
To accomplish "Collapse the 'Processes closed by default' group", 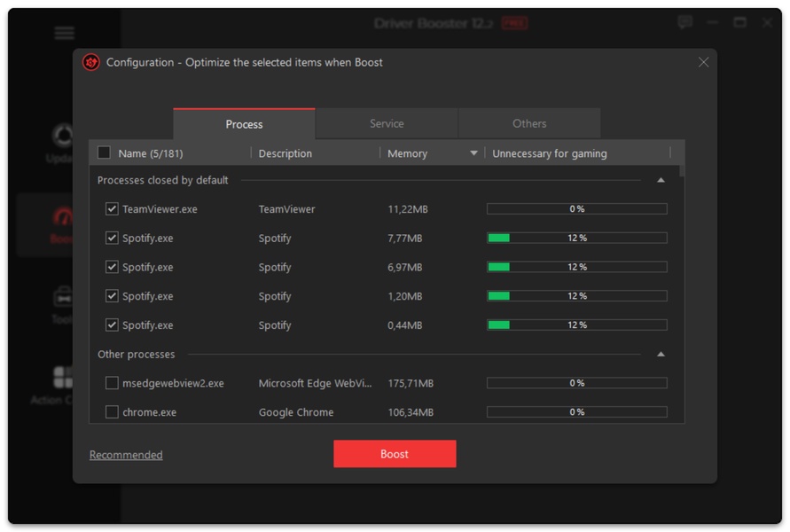I will [x=661, y=180].
